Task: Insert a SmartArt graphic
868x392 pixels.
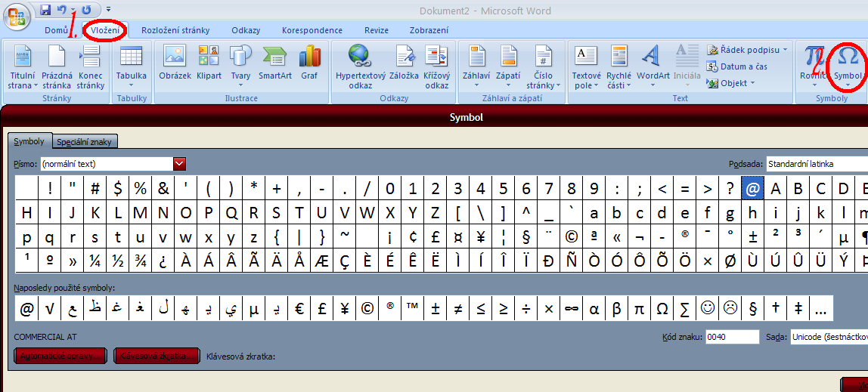Action: [x=275, y=63]
